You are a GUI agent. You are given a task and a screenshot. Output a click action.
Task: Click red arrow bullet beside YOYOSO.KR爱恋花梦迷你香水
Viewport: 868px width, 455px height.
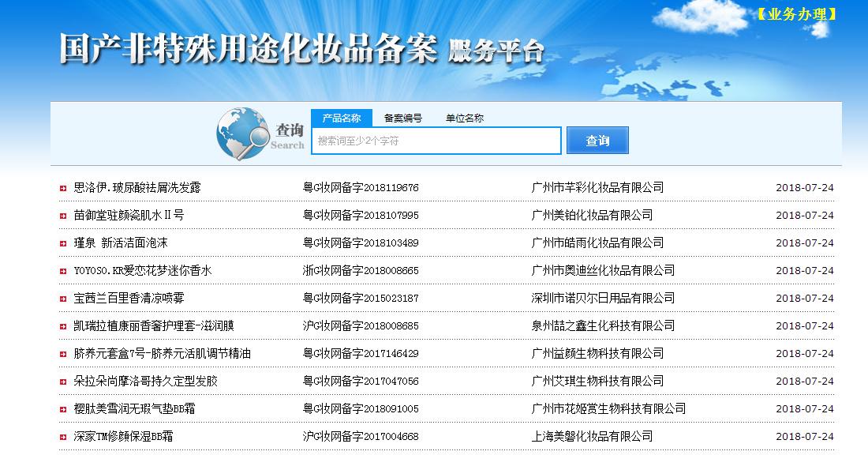(x=63, y=272)
